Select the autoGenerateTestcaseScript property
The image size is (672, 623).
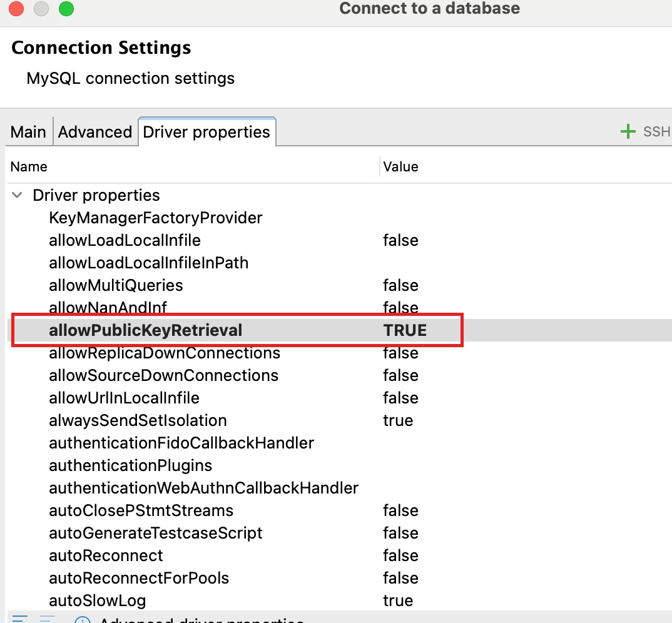(156, 533)
